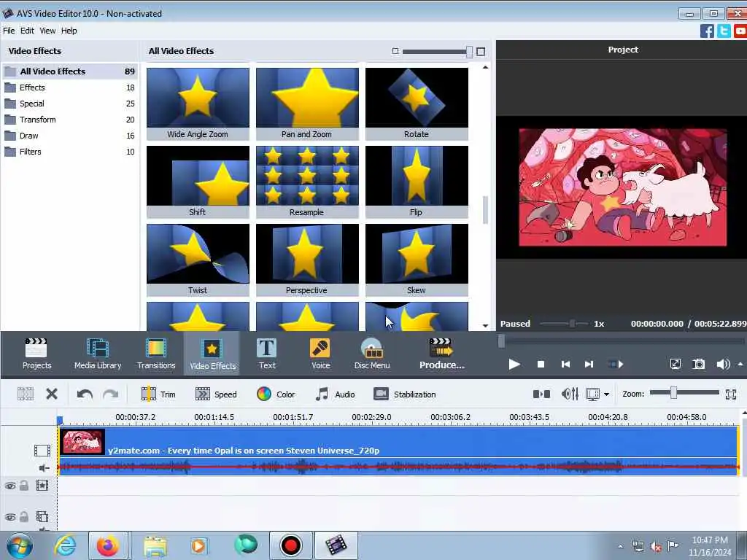The width and height of the screenshot is (747, 560).
Task: Toggle visibility of the overlay track
Action: pos(10,517)
